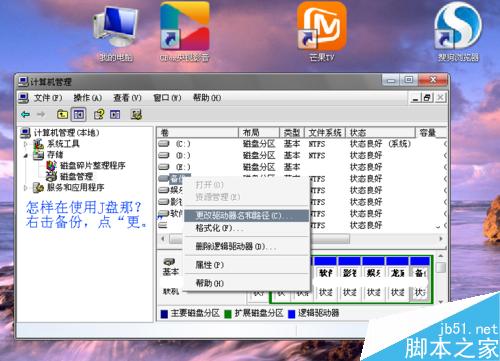Open the 我的电脑 desktop icon

tap(116, 33)
